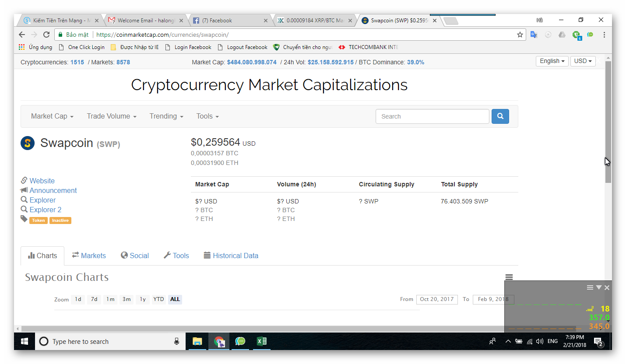Open the green shield extension with badge 6
This screenshot has width=626, height=364.
(577, 35)
